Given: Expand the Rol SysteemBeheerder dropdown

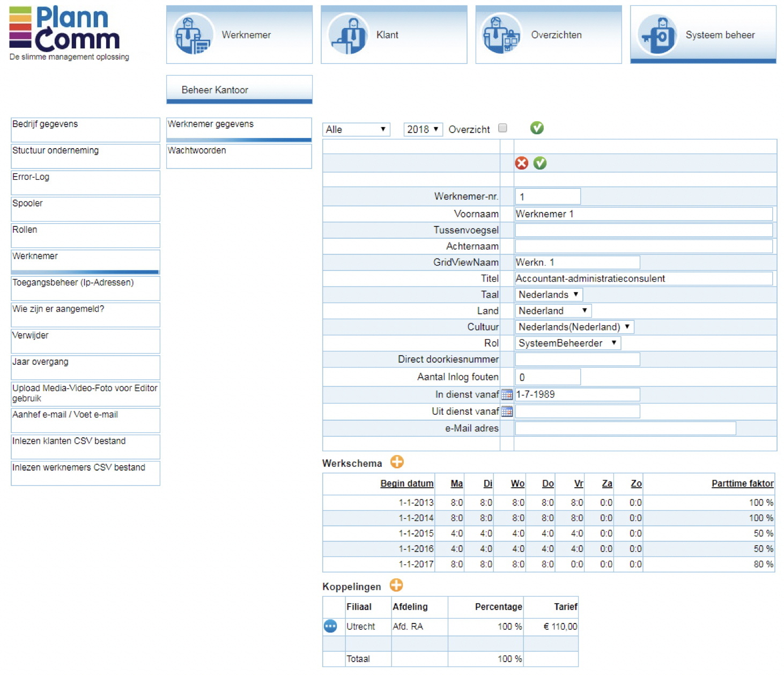Looking at the screenshot, I should click(x=567, y=343).
